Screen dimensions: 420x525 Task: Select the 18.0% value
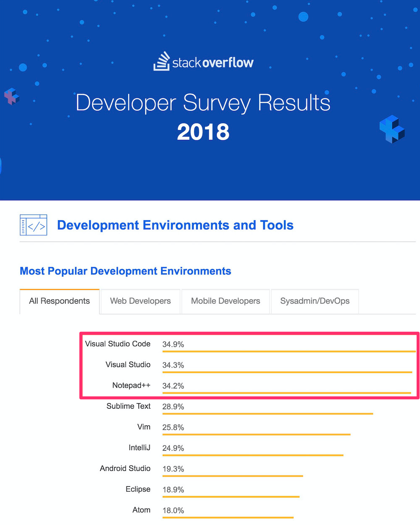tap(173, 510)
